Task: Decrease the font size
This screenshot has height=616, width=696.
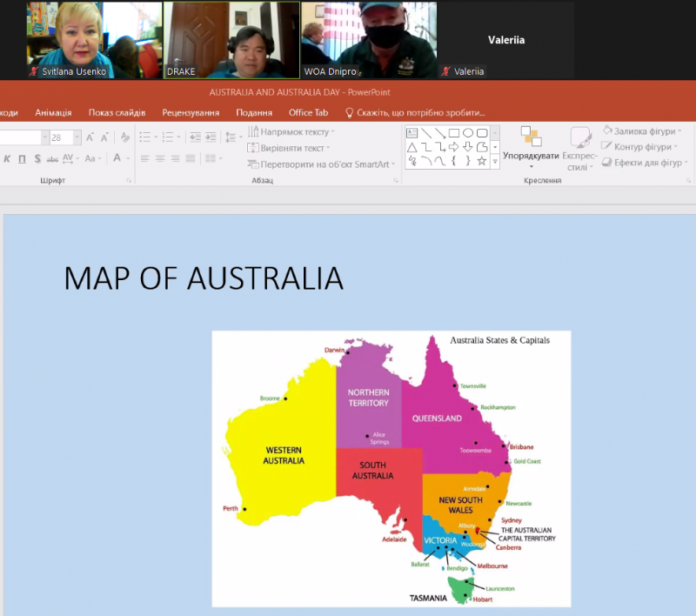Action: 104,137
